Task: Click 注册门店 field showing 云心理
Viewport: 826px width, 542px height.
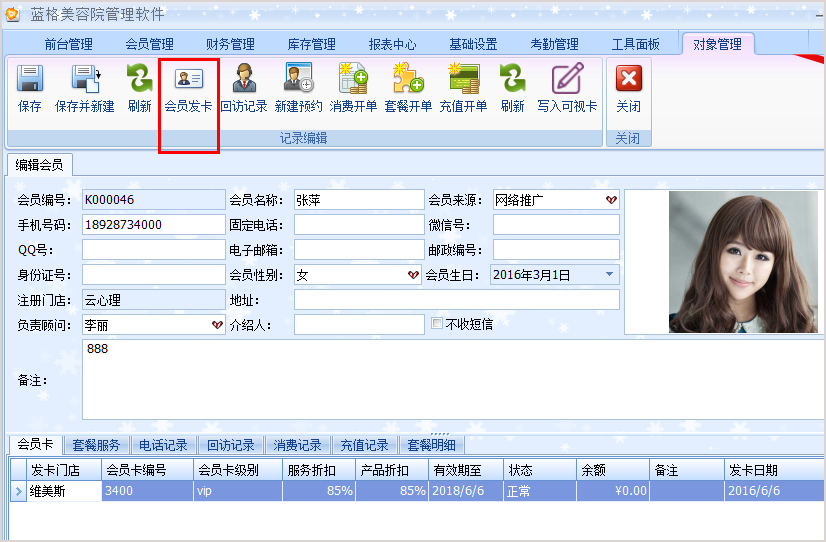Action: 154,300
